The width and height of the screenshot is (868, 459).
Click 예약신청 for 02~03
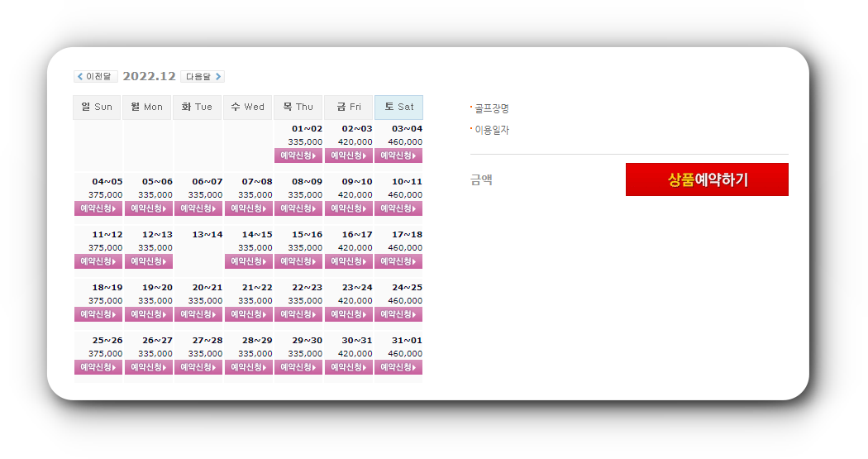click(x=349, y=155)
